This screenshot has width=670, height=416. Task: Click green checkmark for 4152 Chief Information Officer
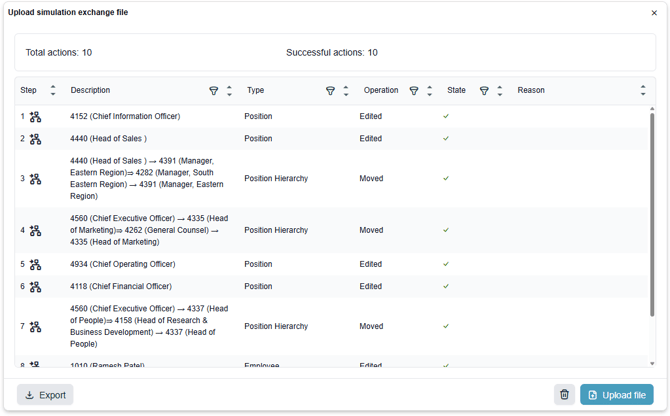446,116
